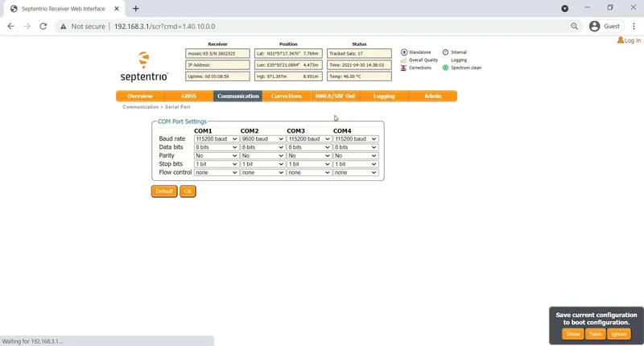Click the Default button
644x346 pixels.
[x=164, y=192]
